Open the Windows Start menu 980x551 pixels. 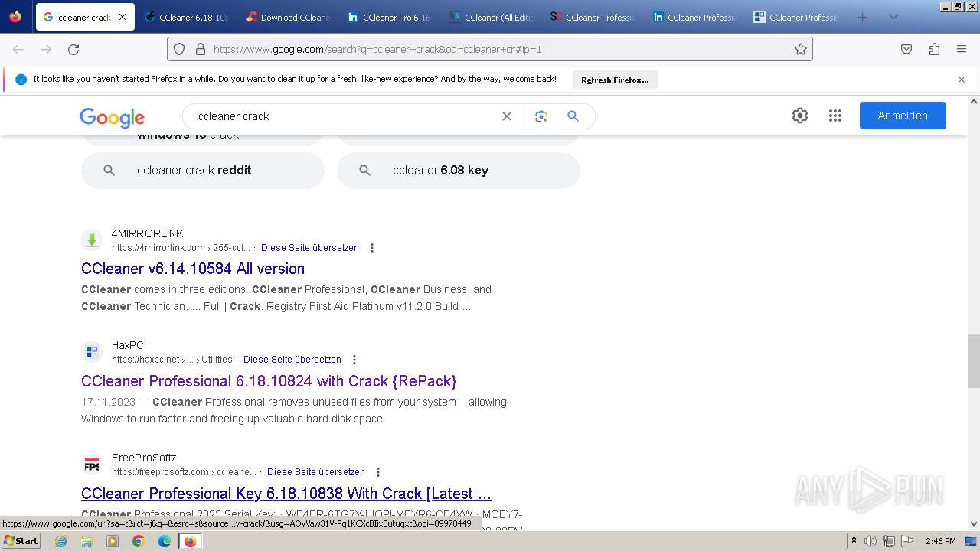(21, 540)
